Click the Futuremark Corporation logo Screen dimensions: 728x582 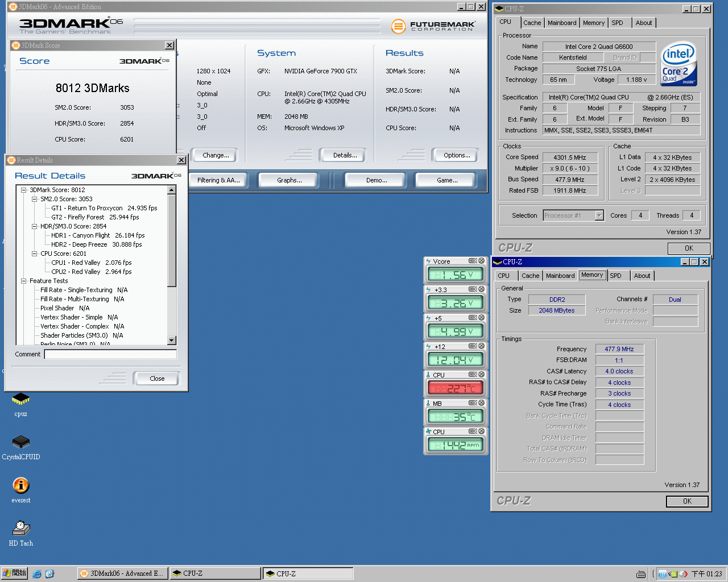pos(433,26)
